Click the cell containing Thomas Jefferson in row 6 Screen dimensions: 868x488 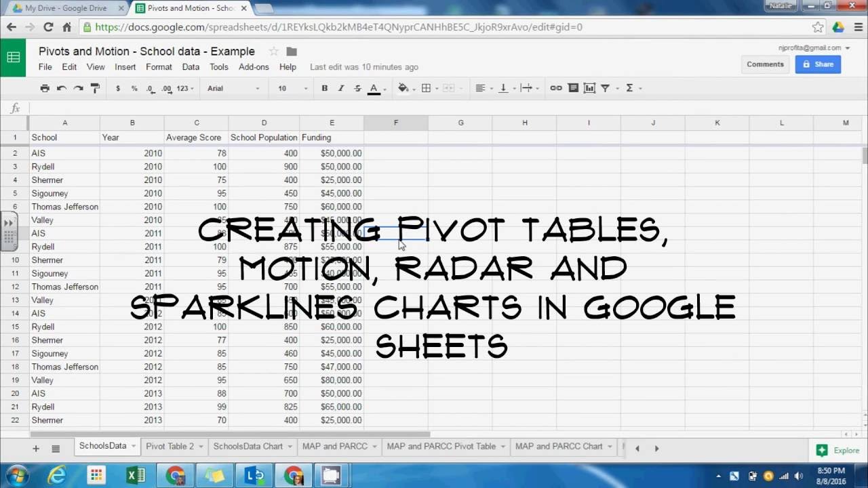click(x=64, y=207)
